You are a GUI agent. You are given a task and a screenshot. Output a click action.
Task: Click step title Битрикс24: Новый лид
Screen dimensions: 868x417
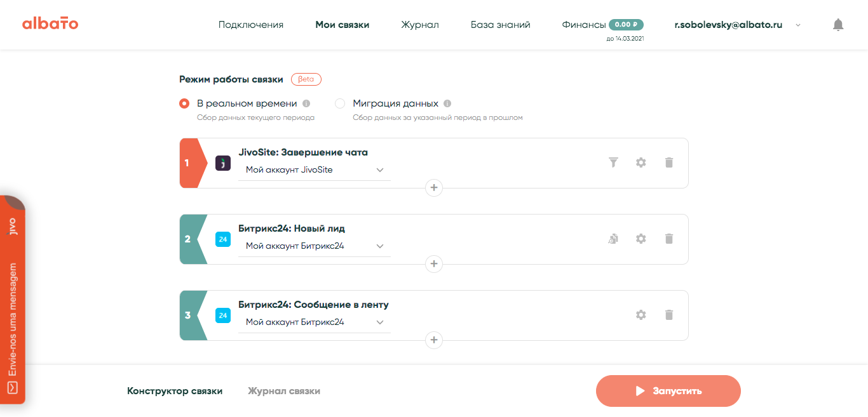(292, 228)
